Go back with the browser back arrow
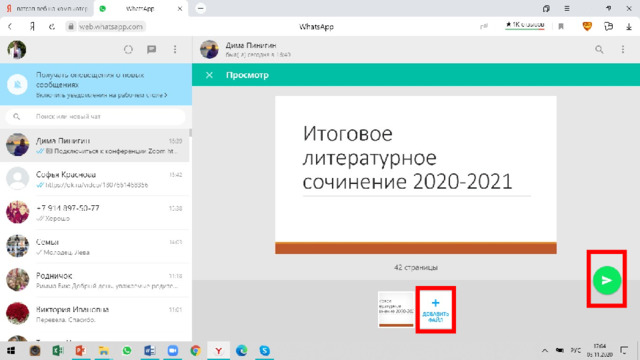The width and height of the screenshot is (640, 360). pos(10,27)
